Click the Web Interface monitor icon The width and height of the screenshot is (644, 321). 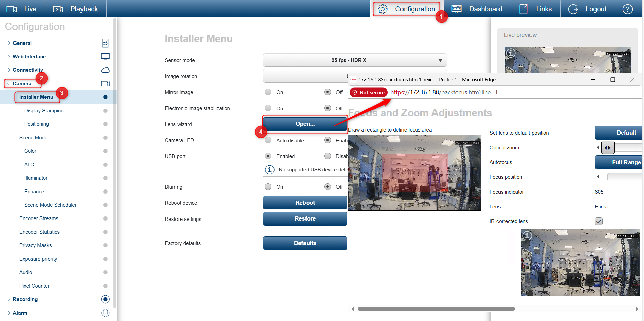click(x=105, y=57)
